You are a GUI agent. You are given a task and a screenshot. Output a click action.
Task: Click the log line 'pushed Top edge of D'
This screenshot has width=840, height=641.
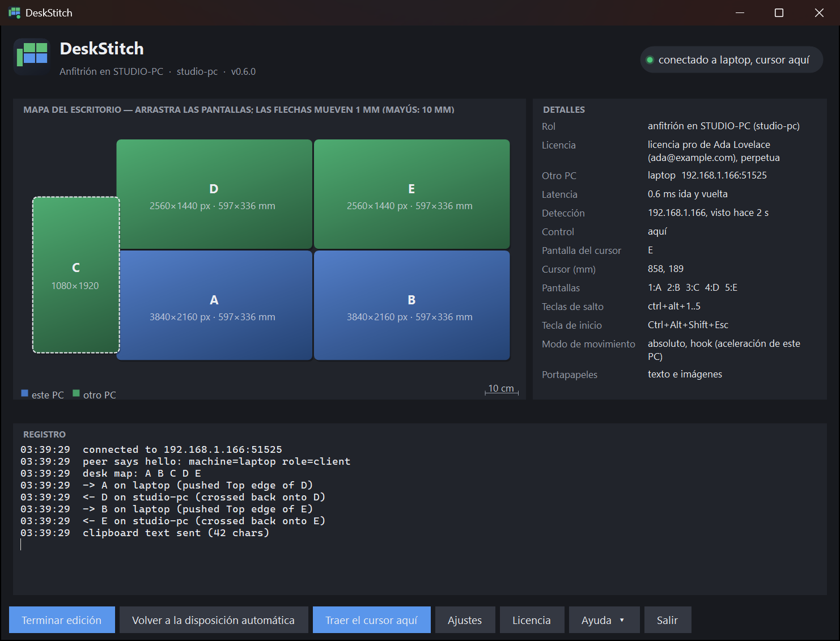(167, 485)
